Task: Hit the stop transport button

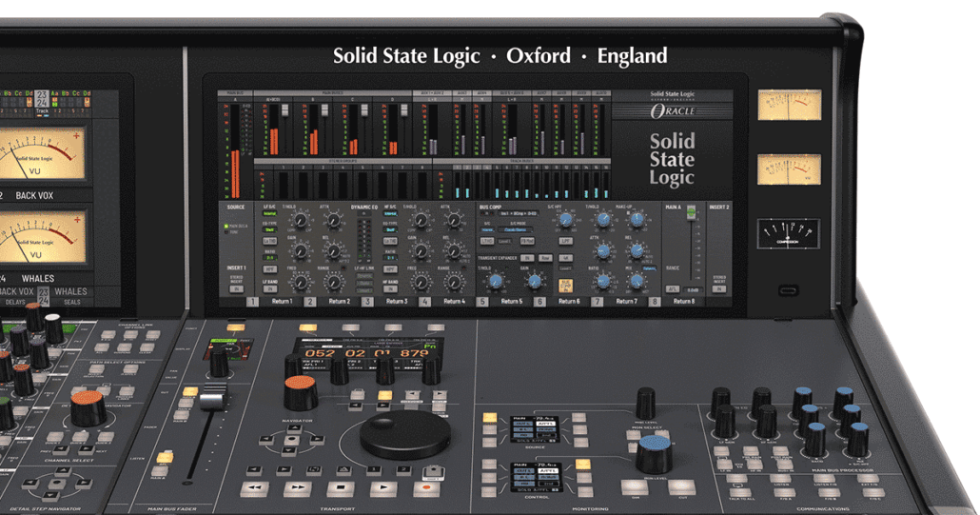Action: [x=341, y=487]
